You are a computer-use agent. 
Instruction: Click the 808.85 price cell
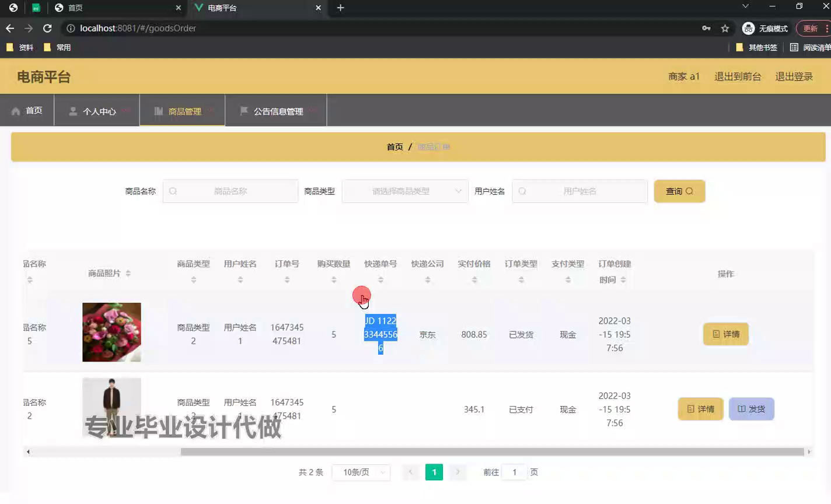[x=474, y=335]
